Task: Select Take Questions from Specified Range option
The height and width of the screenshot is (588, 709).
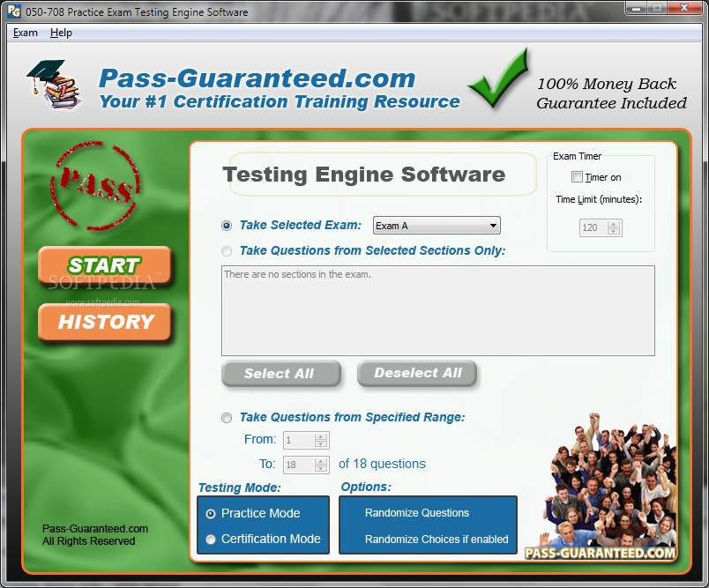Action: (x=227, y=418)
